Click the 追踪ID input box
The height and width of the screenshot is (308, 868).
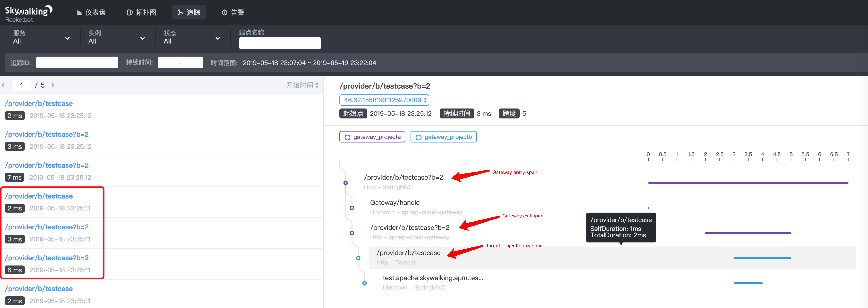77,62
